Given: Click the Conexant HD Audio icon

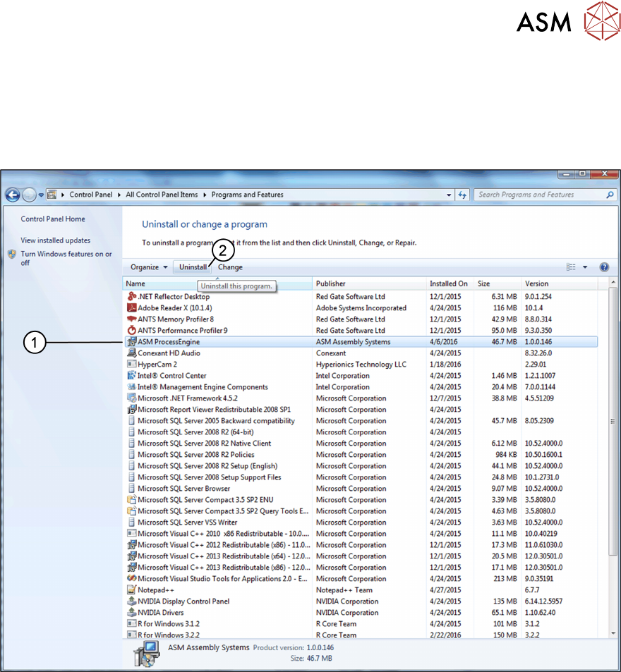Looking at the screenshot, I should pyautogui.click(x=132, y=353).
